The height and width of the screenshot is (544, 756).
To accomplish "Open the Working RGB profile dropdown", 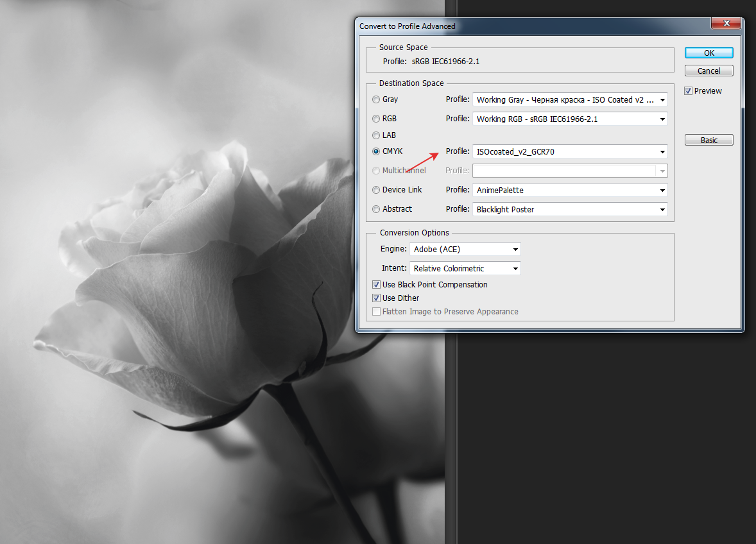I will tap(570, 119).
